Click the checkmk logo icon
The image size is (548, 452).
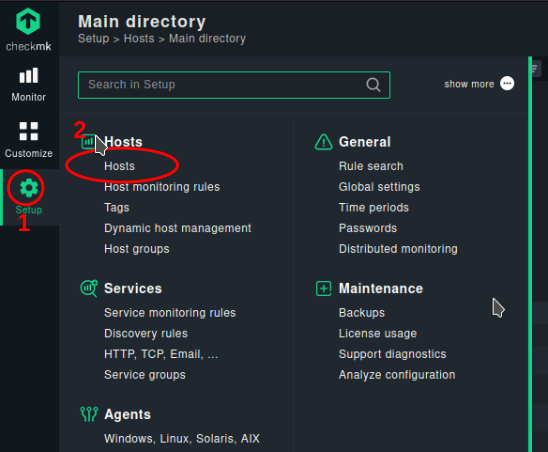[x=28, y=22]
